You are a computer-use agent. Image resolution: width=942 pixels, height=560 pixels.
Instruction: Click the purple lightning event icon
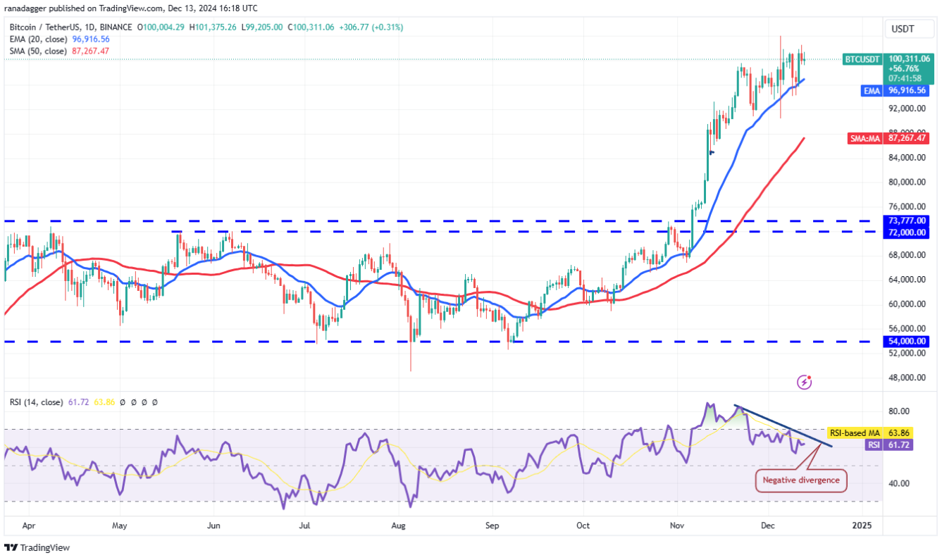click(x=804, y=382)
